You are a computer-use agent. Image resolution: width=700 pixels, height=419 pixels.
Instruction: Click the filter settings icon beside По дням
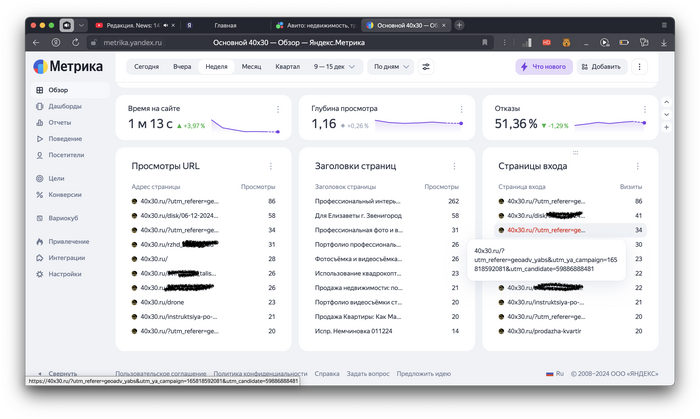426,67
